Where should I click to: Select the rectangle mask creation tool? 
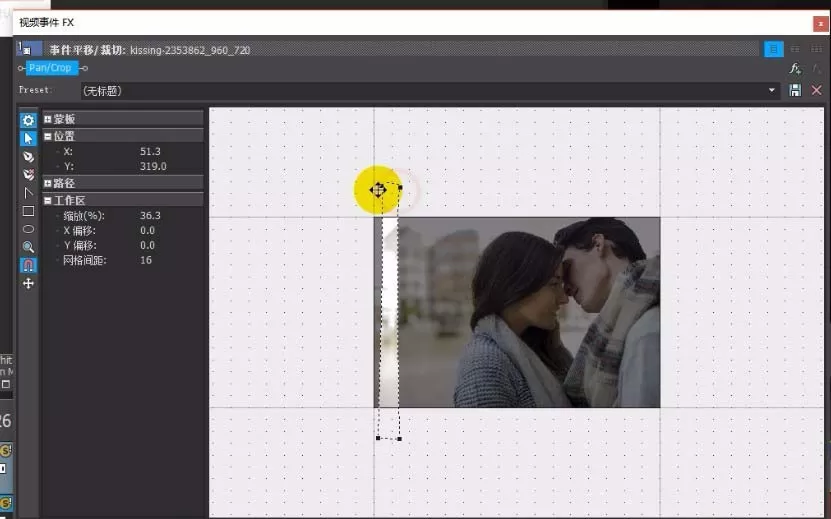(x=28, y=211)
